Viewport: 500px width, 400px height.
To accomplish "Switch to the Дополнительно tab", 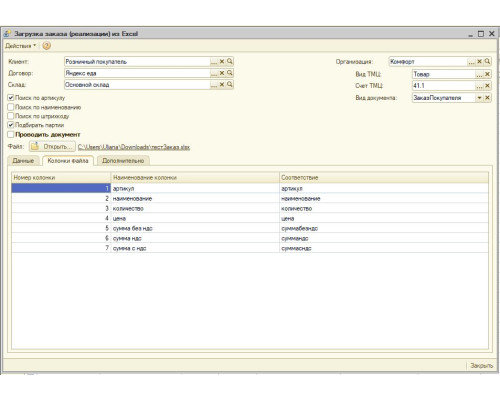I will click(123, 161).
